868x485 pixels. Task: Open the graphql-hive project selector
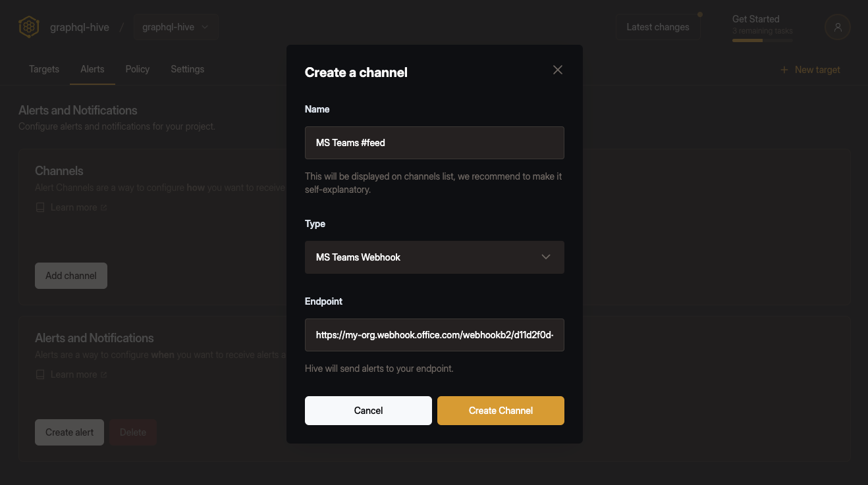click(176, 26)
